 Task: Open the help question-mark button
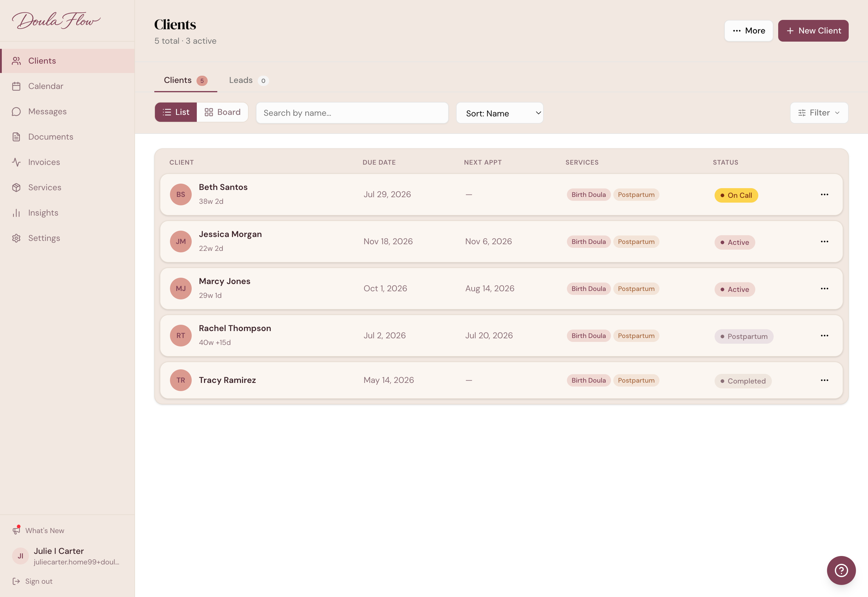tap(841, 570)
